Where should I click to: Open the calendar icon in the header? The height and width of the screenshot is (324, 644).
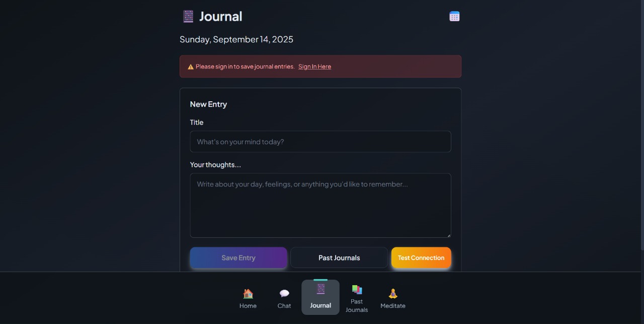454,17
